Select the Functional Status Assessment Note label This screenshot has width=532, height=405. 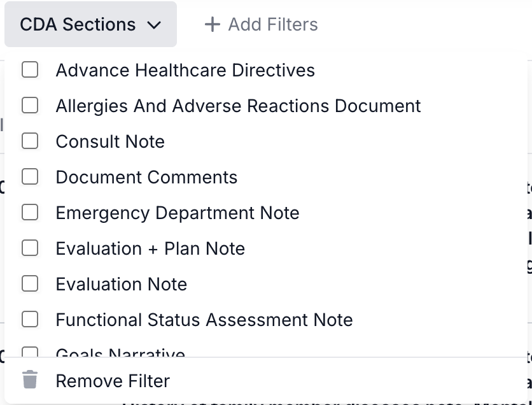click(204, 320)
